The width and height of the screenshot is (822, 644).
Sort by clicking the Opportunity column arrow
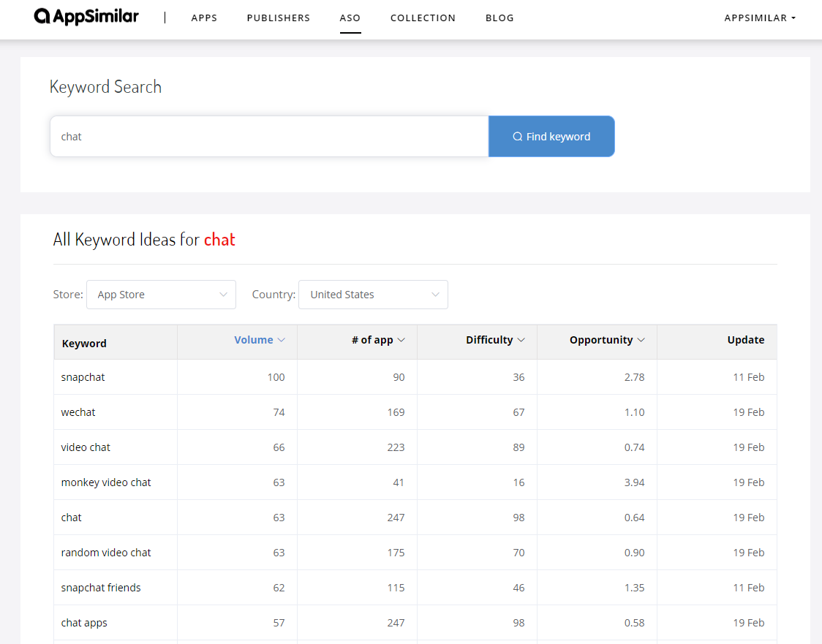pos(641,339)
